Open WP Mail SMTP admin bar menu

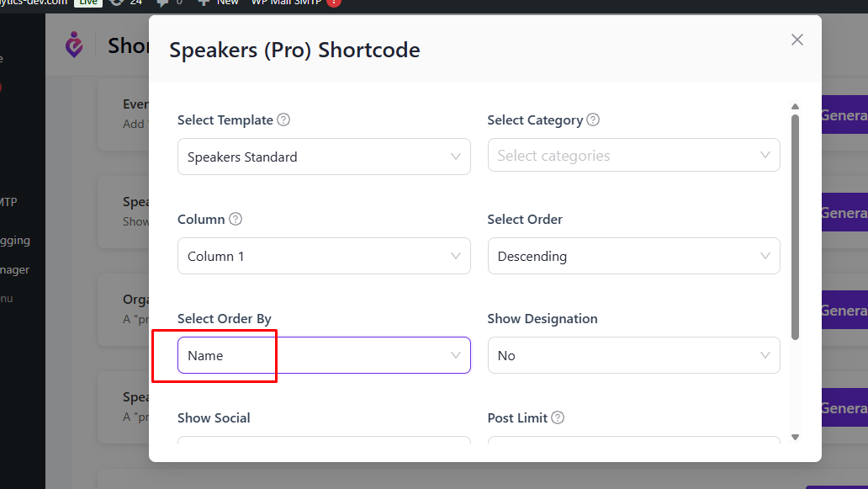point(286,3)
